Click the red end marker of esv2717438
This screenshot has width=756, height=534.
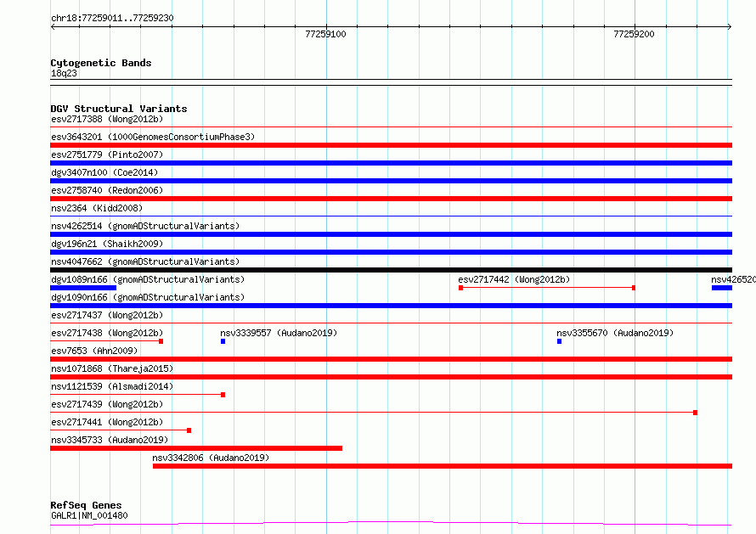(161, 341)
